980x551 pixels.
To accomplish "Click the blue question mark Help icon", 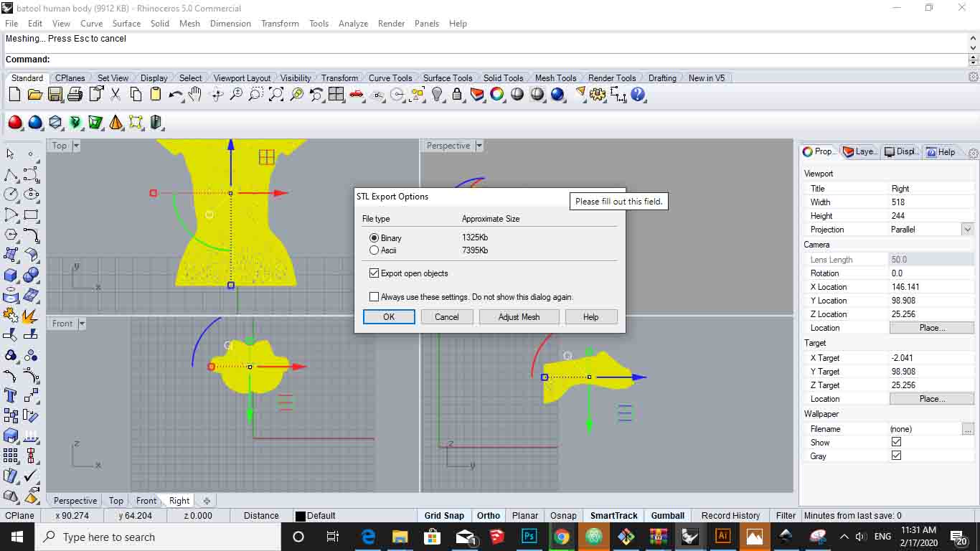I will 638,94.
